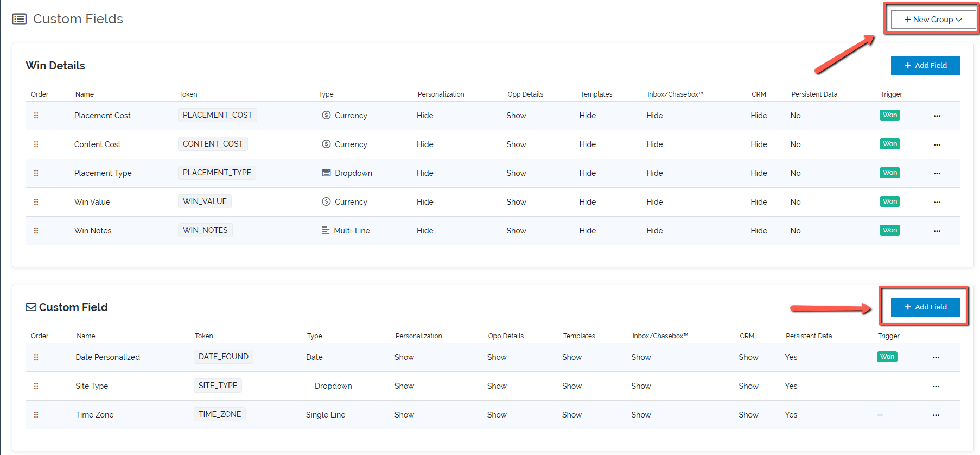Image resolution: width=980 pixels, height=455 pixels.
Task: Click the Placement Cost field name
Action: (x=103, y=116)
